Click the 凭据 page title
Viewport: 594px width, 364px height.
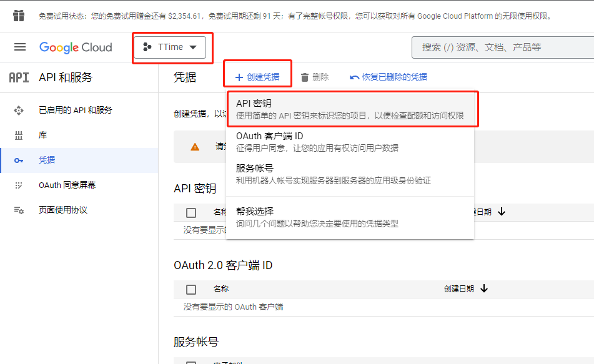click(x=185, y=77)
